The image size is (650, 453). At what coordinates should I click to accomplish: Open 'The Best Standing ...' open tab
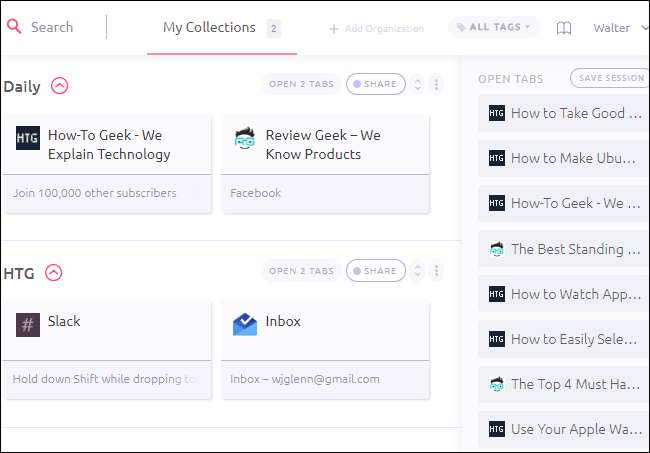(564, 249)
